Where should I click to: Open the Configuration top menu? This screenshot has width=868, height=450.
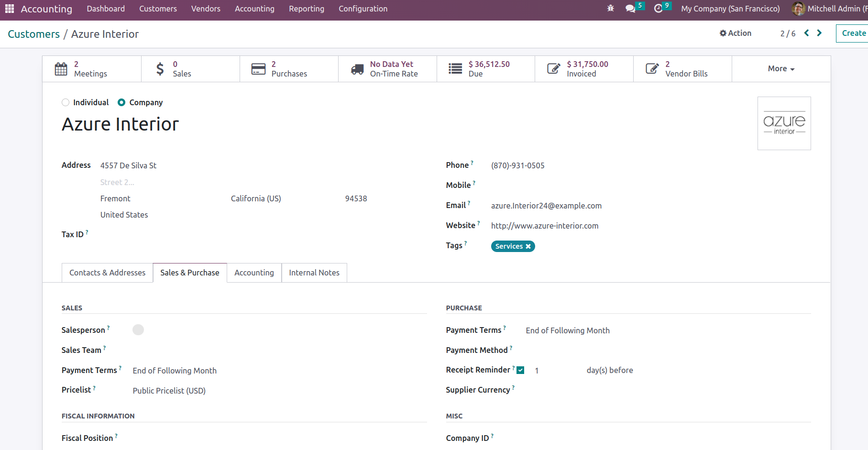[363, 9]
